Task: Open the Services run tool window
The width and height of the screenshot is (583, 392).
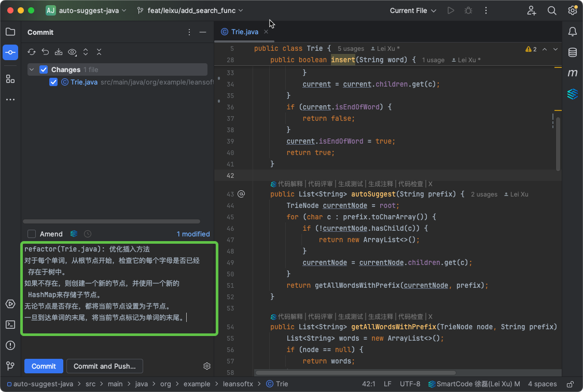Action: coord(10,304)
